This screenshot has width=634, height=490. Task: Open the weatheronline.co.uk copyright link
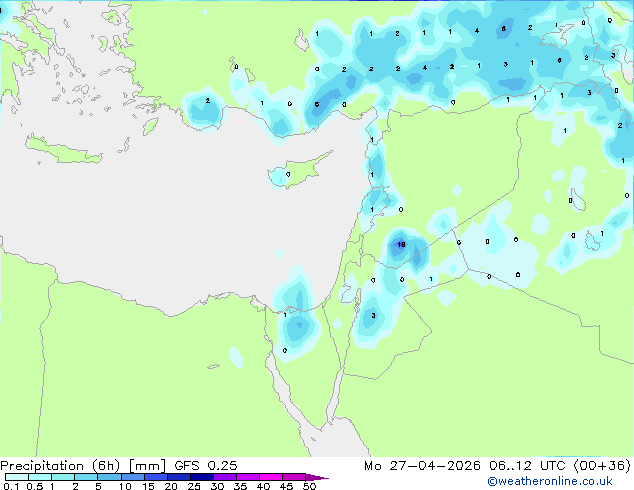click(x=549, y=481)
